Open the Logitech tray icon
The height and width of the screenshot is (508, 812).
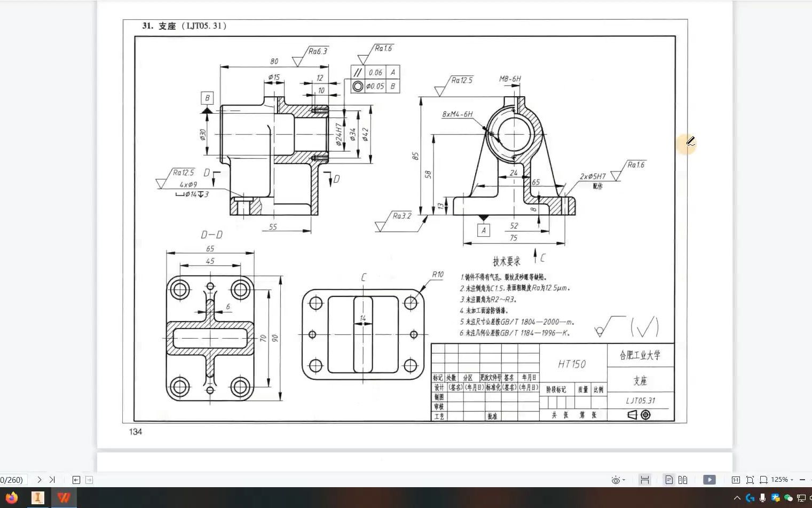750,498
